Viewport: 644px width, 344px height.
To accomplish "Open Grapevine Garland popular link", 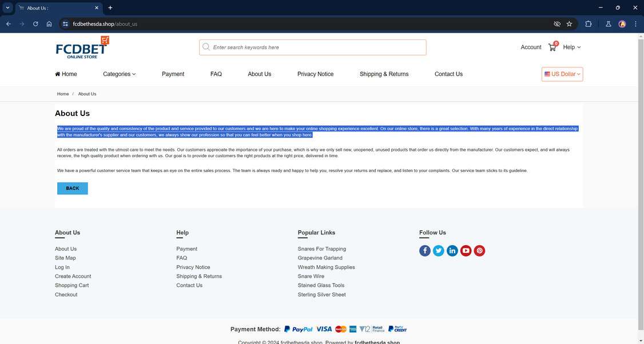I will (x=320, y=258).
